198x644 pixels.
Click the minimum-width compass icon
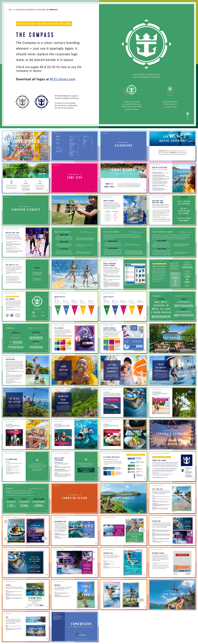pyautogui.click(x=170, y=88)
